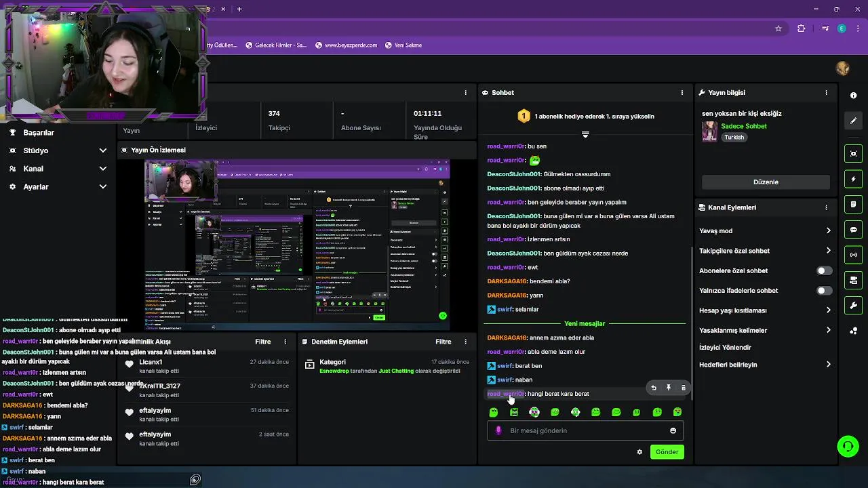Image resolution: width=868 pixels, height=488 pixels.
Task: Toggle the channel actions widget icon
Action: click(854, 280)
